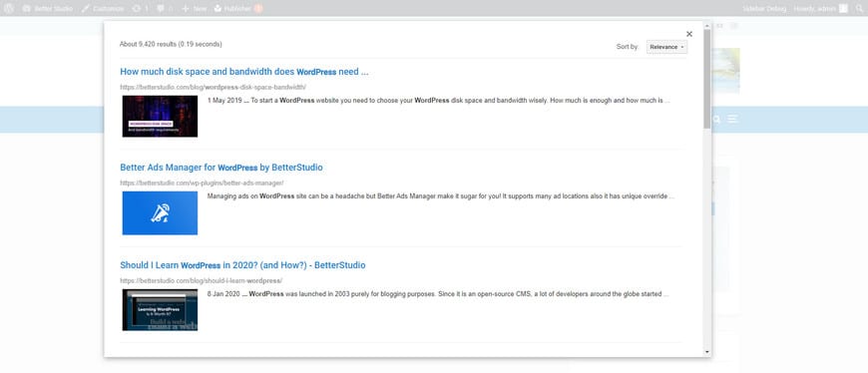
Task: Open the WordPress logo menu
Action: tap(9, 8)
